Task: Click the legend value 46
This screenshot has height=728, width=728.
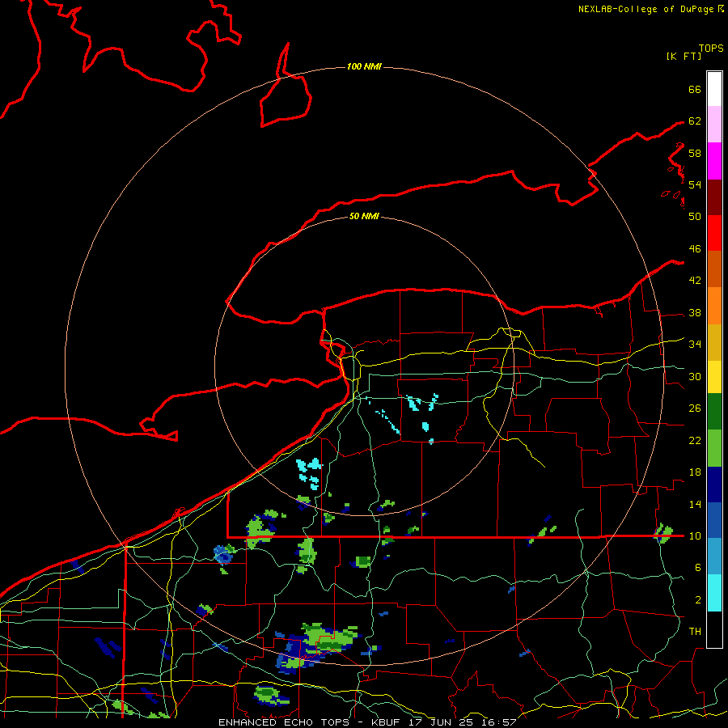Action: click(x=695, y=249)
